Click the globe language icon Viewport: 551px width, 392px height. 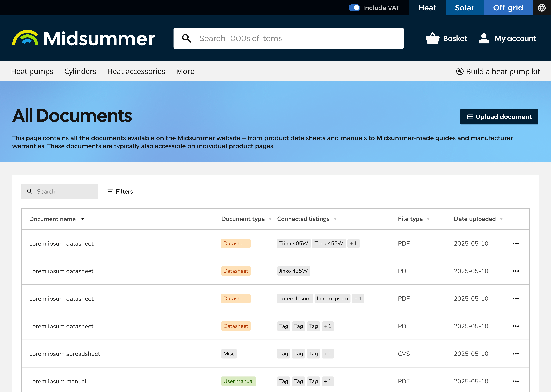click(542, 8)
